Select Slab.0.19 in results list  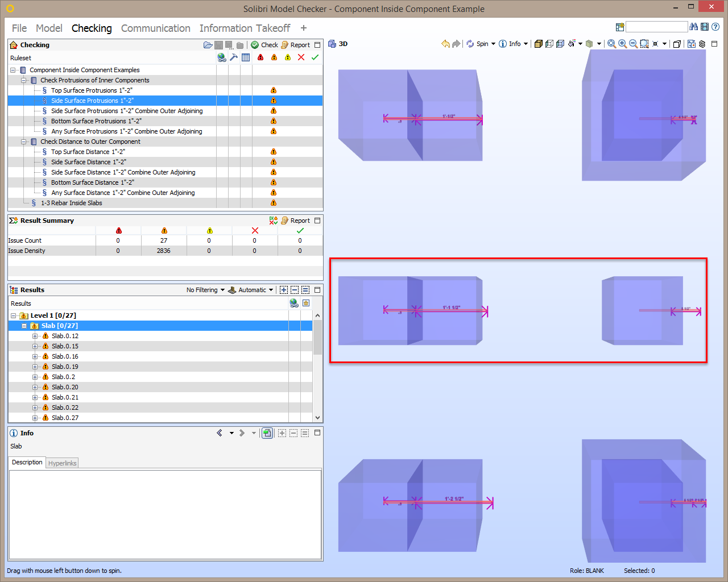tap(65, 367)
